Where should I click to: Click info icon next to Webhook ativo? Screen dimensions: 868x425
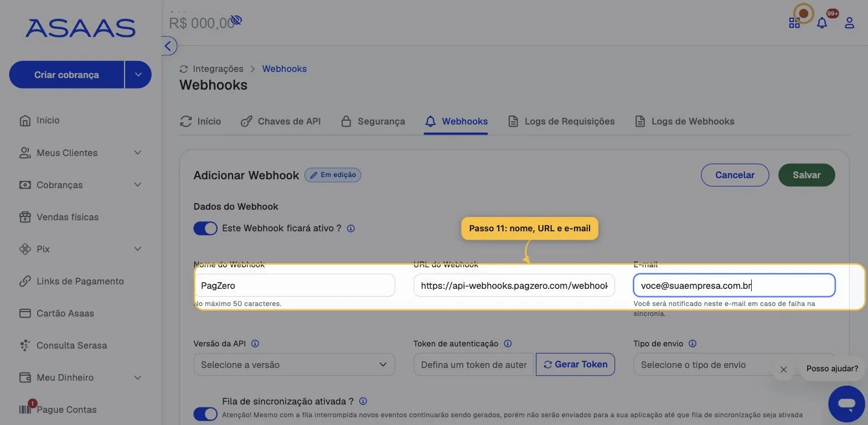tap(350, 228)
